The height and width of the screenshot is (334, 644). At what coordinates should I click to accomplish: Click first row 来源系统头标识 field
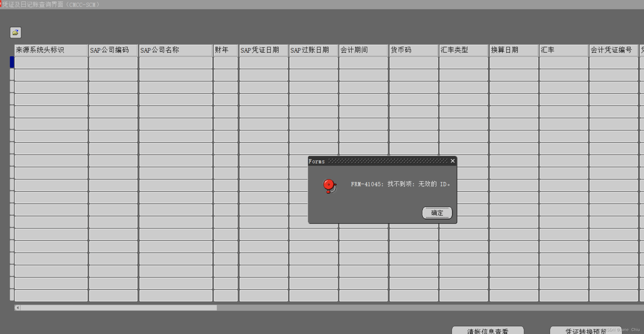51,63
